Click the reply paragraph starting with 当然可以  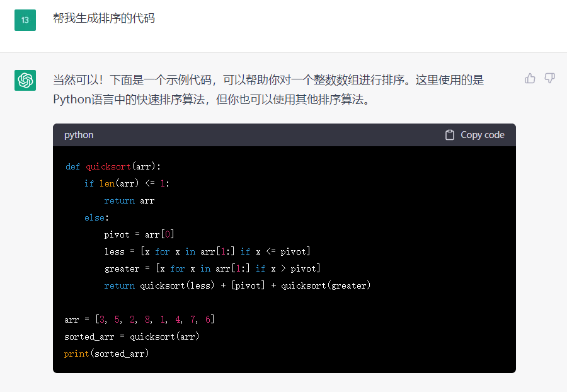pyautogui.click(x=268, y=89)
